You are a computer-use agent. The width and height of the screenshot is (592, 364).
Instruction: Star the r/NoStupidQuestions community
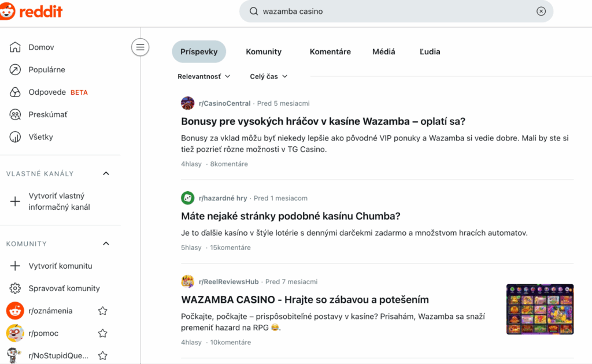[x=103, y=355]
